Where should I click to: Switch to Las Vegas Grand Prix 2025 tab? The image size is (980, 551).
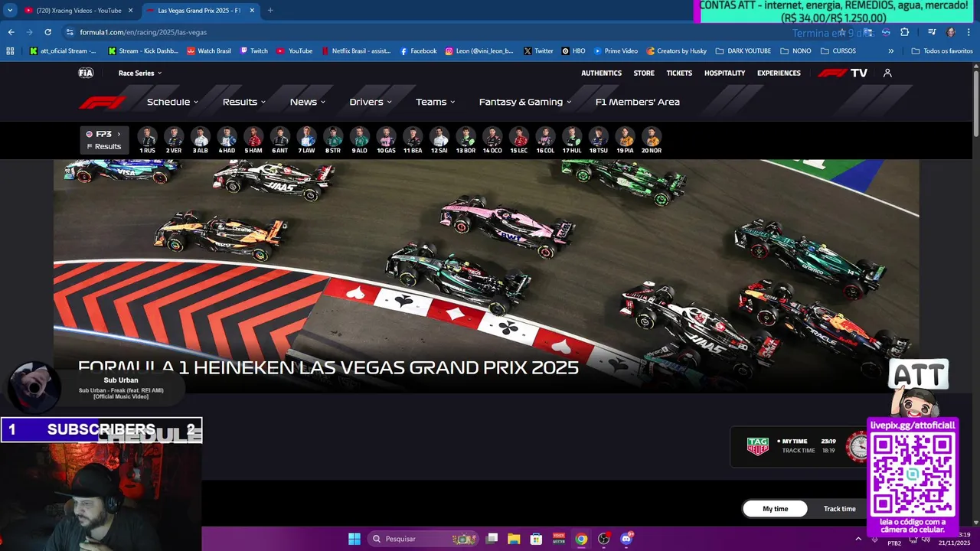199,10
